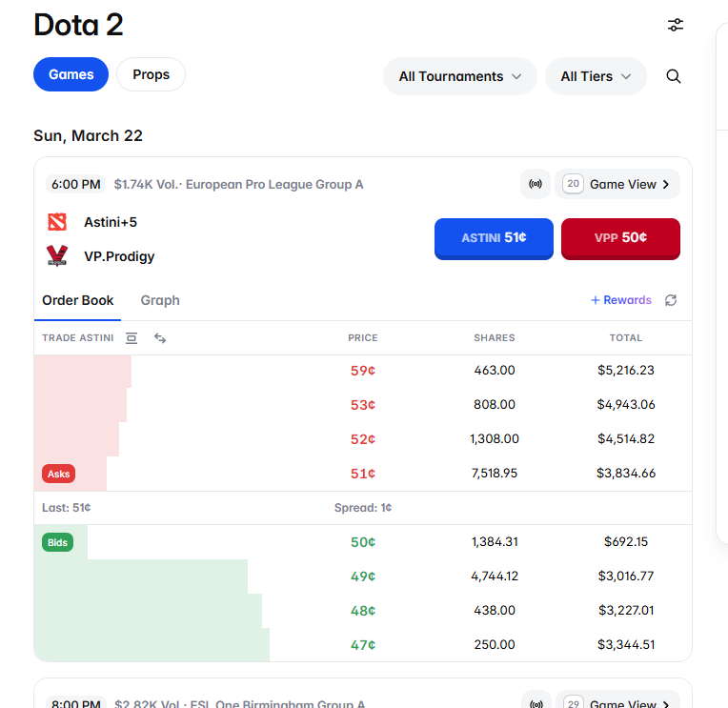Screen dimensions: 728x708
Task: Select the 59¢ ask price
Action: pos(363,371)
